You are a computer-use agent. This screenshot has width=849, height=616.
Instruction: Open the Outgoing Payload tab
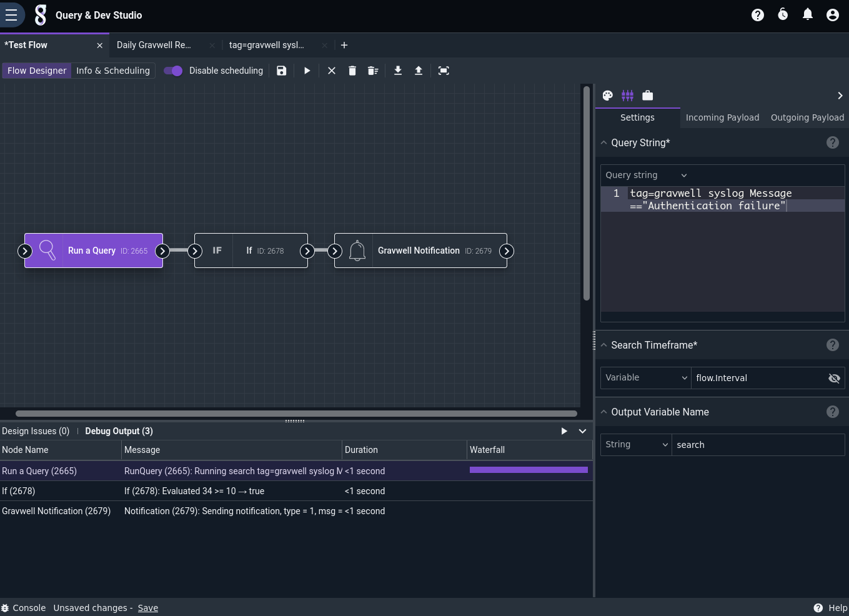click(807, 117)
